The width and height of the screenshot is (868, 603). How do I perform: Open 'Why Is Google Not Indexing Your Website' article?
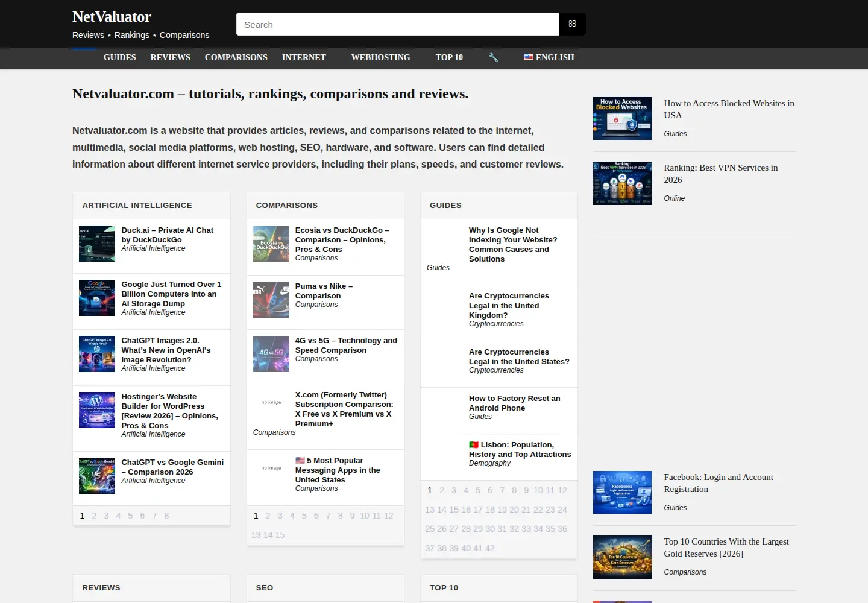coord(513,244)
